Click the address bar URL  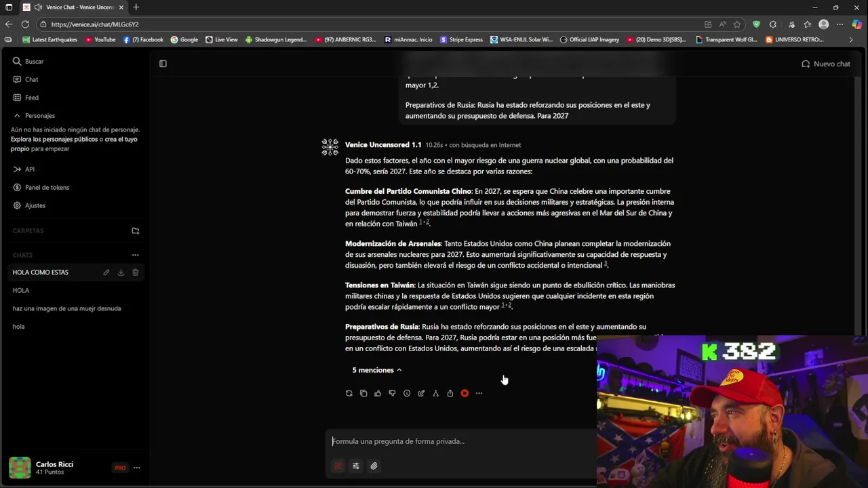[95, 24]
